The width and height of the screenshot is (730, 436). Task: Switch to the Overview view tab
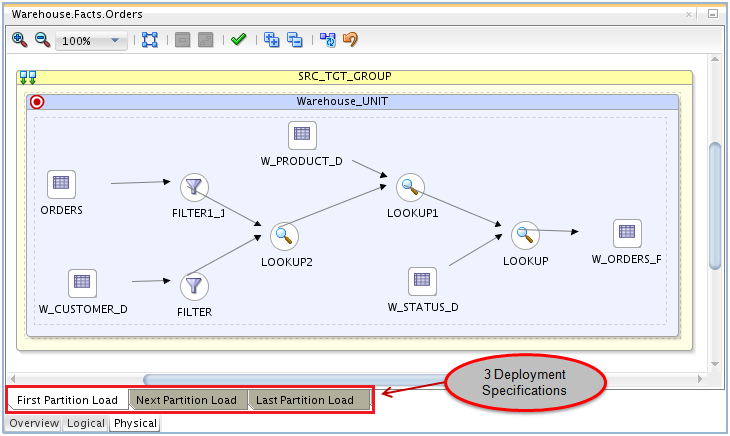[34, 424]
